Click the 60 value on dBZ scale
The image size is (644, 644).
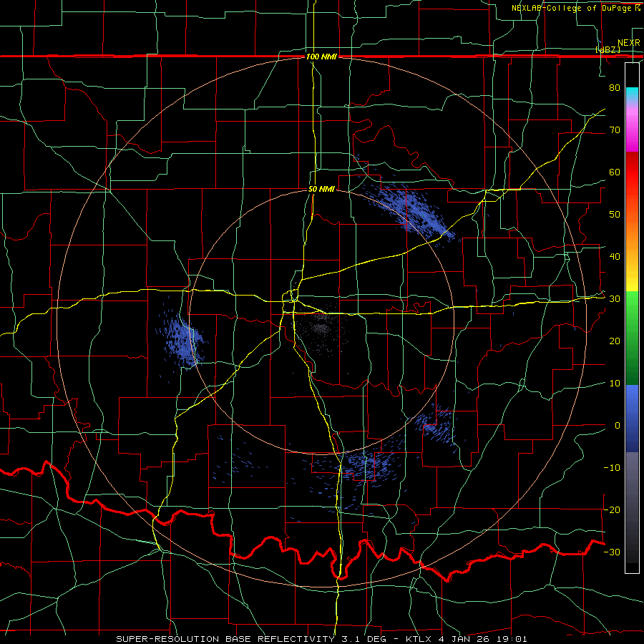615,172
